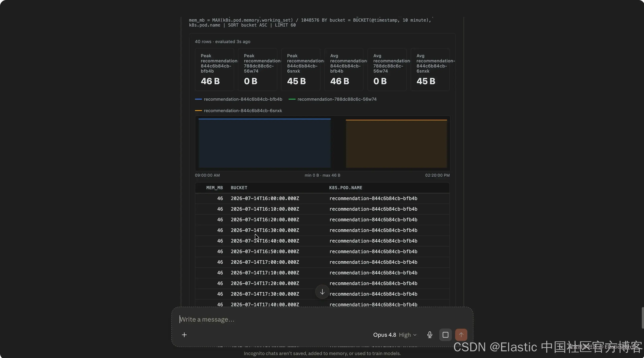Click the MEM_MB column header
Viewport: 644px width, 358px height.
pyautogui.click(x=214, y=188)
